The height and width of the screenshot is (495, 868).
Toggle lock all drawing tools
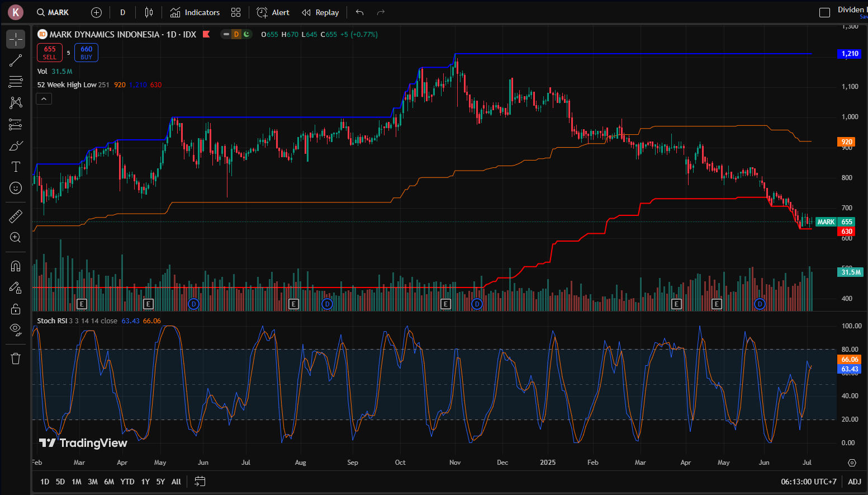(x=16, y=309)
